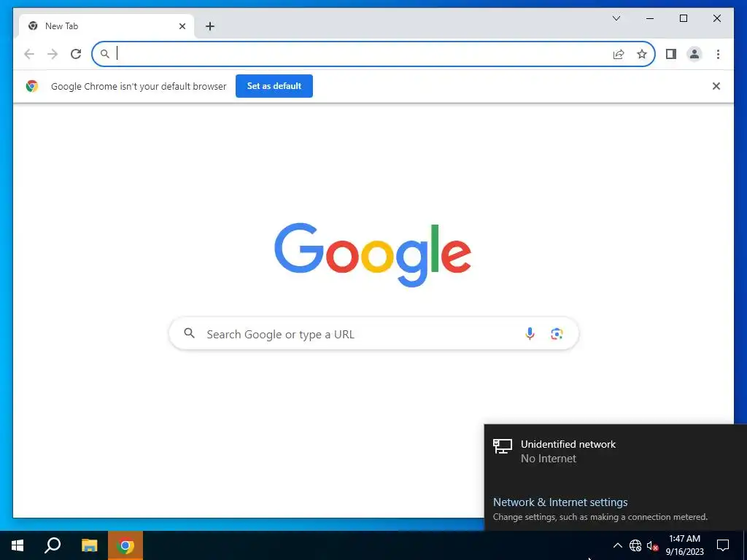This screenshot has height=560, width=747.
Task: Click the forward navigation arrow
Action: click(53, 54)
